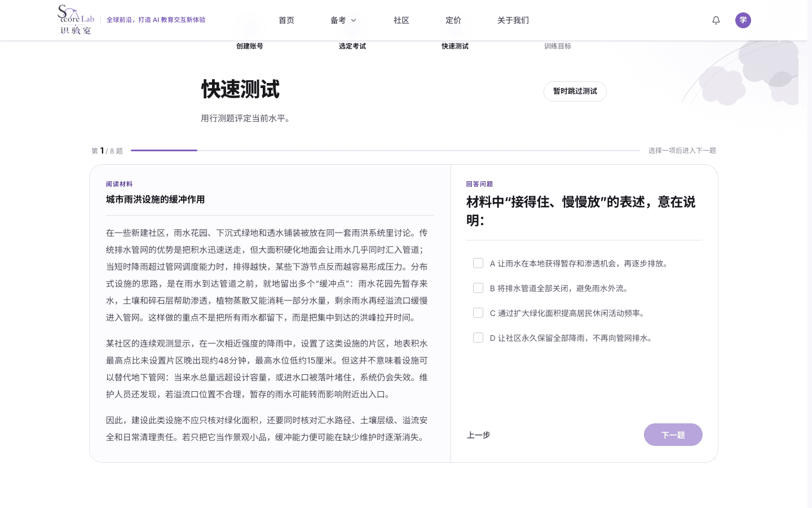Click the 选择一项后进入下一题 hint
The width and height of the screenshot is (812, 508).
tap(682, 151)
